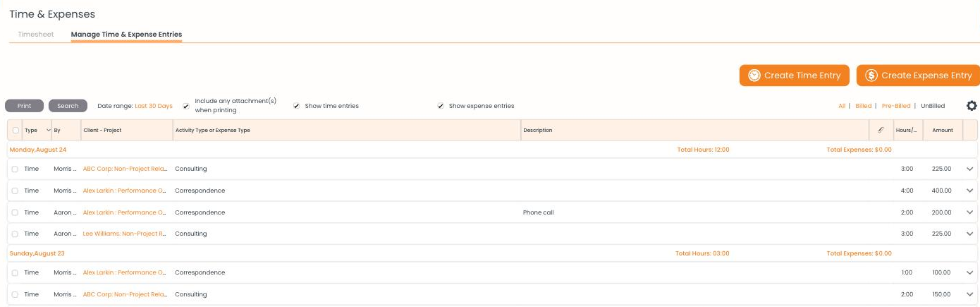Click the paperclip attachment column header icon
The width and height of the screenshot is (980, 307).
(881, 130)
